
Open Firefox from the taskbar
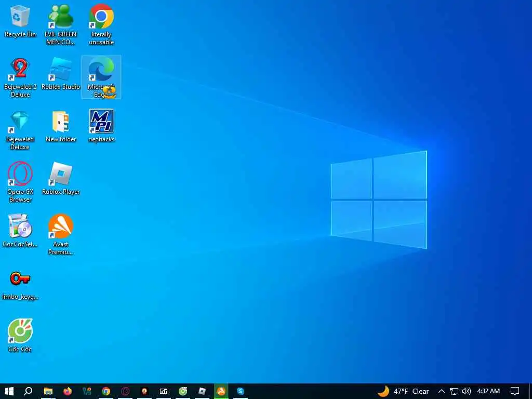pos(68,391)
